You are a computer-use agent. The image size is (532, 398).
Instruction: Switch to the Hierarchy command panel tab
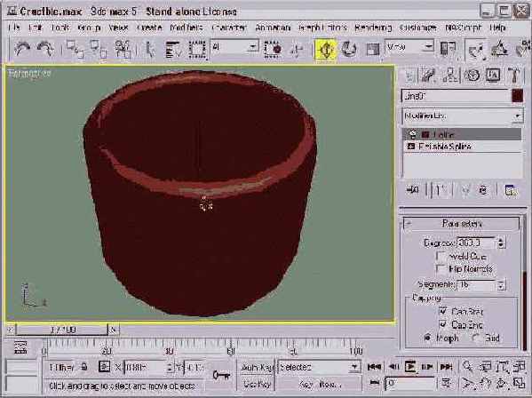[x=450, y=76]
